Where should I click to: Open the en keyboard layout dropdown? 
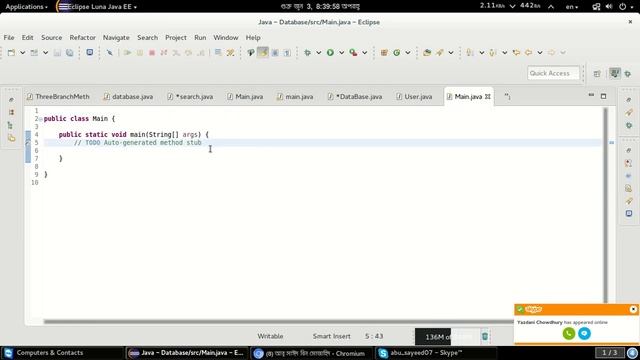click(x=571, y=7)
